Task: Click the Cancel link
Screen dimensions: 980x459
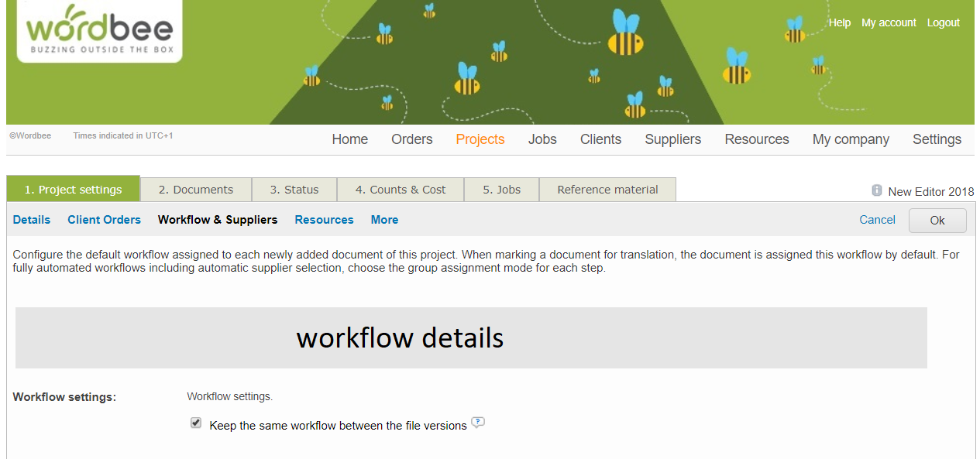Action: pos(877,220)
